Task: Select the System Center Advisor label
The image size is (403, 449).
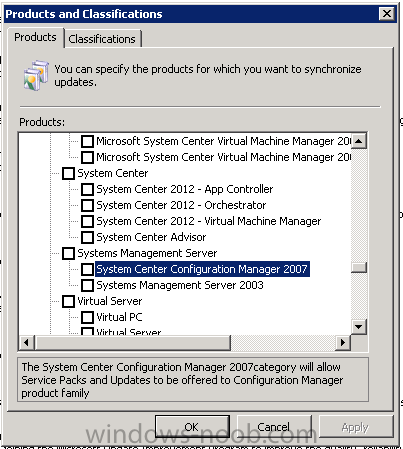Action: (151, 237)
